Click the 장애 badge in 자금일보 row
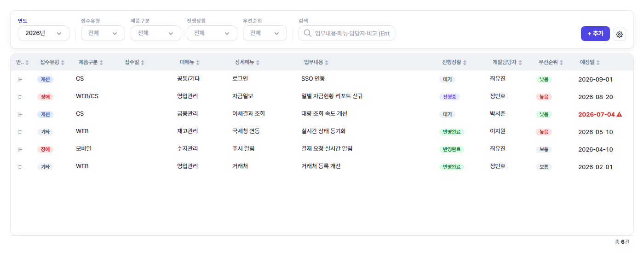This screenshot has height=258, width=644. pos(45,97)
